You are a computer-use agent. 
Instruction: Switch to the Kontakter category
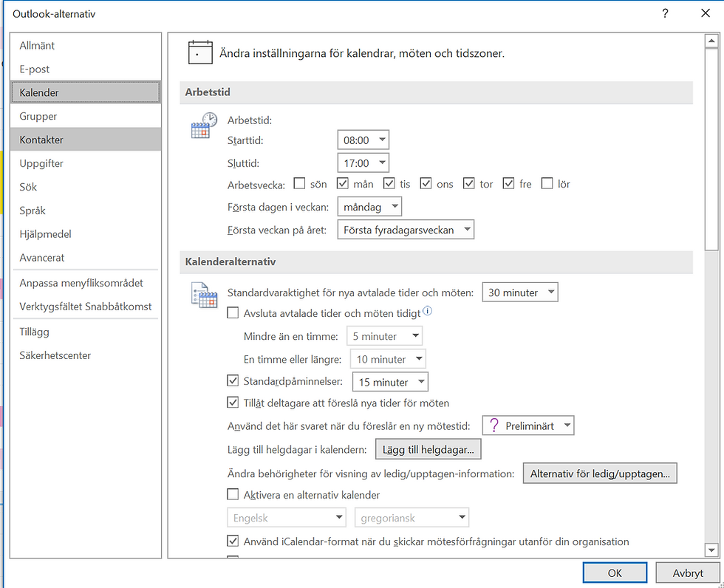[86, 140]
